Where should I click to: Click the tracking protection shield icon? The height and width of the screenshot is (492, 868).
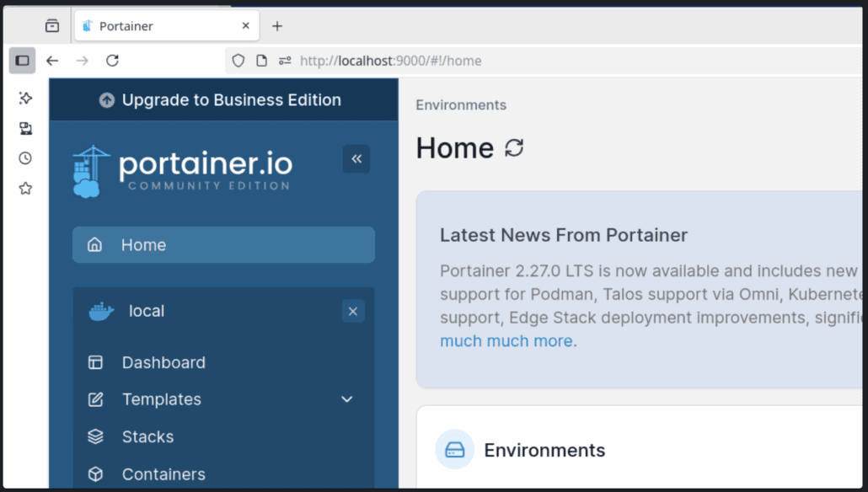pos(238,61)
